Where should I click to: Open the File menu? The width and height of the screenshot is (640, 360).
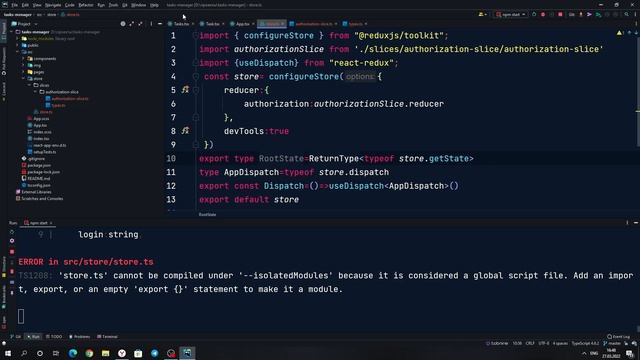(15, 5)
